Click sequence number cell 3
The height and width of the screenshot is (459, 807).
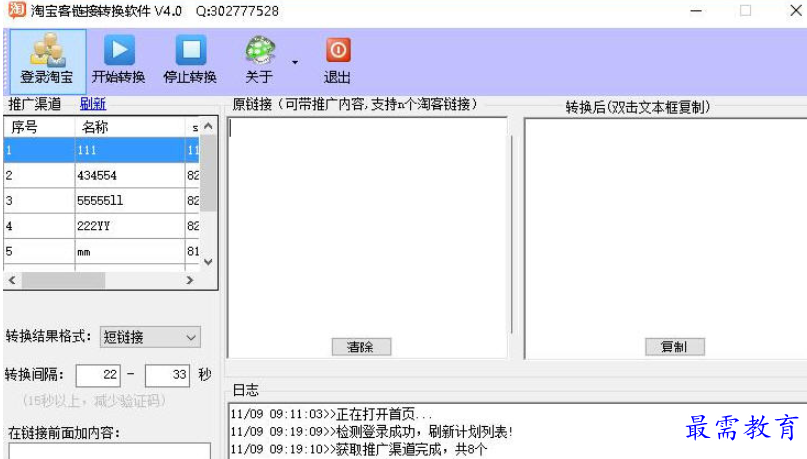[39, 201]
